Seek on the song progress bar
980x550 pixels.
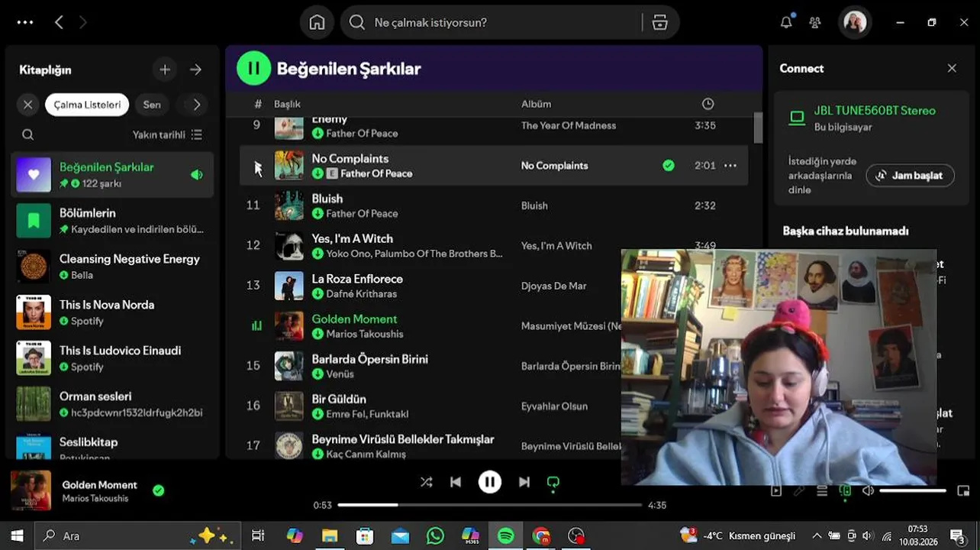(489, 505)
